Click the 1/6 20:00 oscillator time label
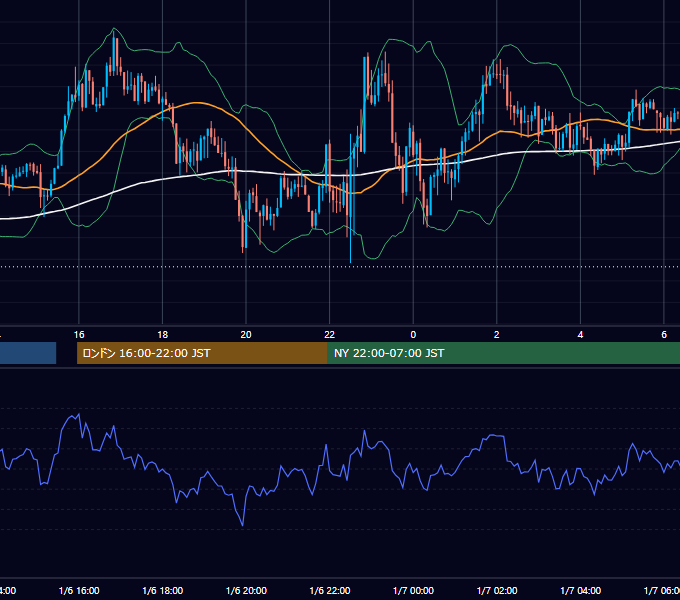Image resolution: width=680 pixels, height=600 pixels. [x=246, y=590]
